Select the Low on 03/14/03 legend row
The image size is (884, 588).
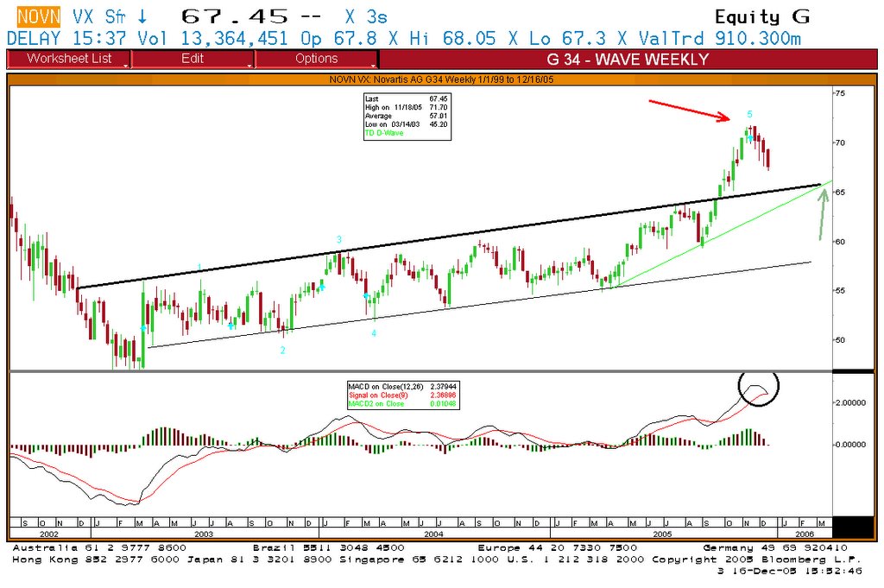point(407,124)
